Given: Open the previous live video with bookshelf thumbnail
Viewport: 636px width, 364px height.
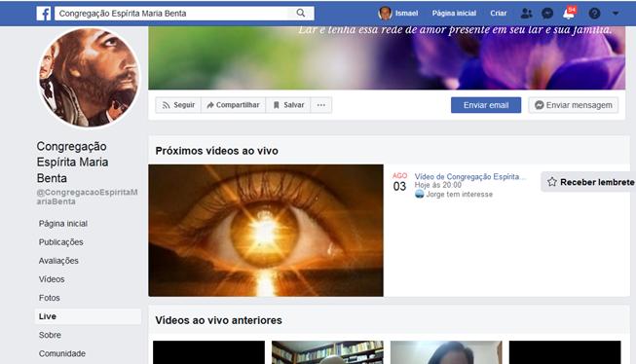Looking at the screenshot, I should 327,352.
